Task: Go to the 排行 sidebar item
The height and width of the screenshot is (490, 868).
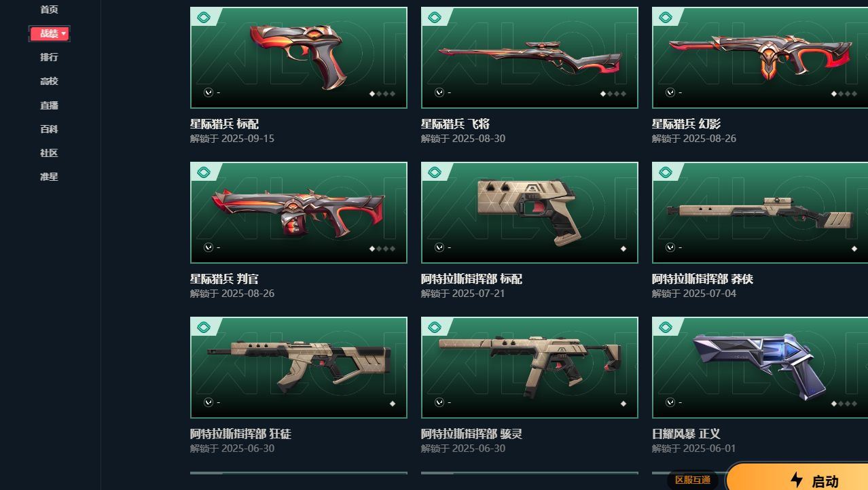Action: click(49, 57)
